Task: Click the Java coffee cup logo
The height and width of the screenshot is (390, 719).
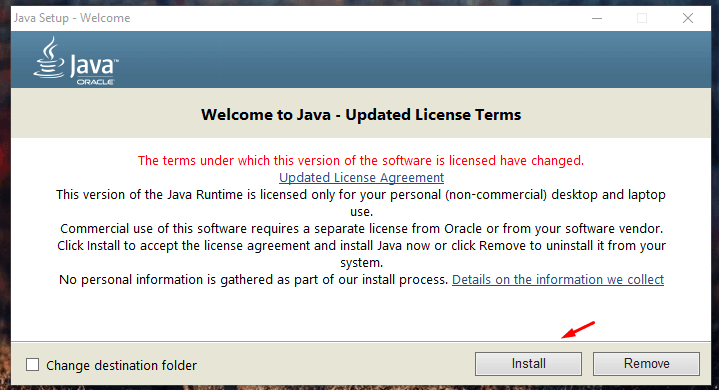Action: point(49,58)
